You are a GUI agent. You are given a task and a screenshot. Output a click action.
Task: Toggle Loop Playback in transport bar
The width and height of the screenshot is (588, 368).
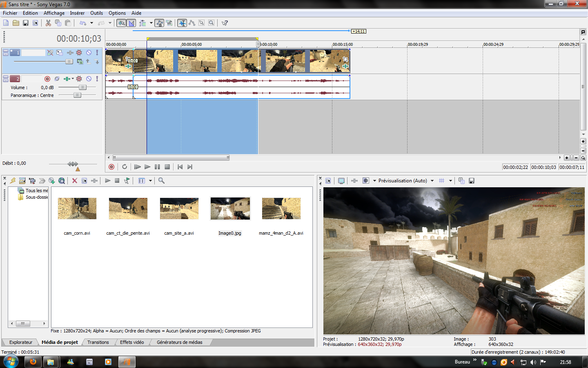tap(125, 167)
